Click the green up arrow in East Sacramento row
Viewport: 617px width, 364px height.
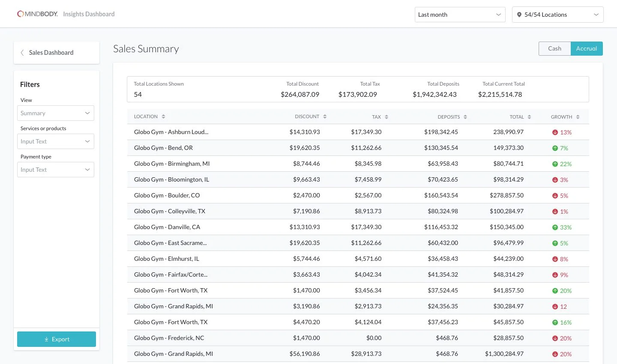tap(555, 243)
